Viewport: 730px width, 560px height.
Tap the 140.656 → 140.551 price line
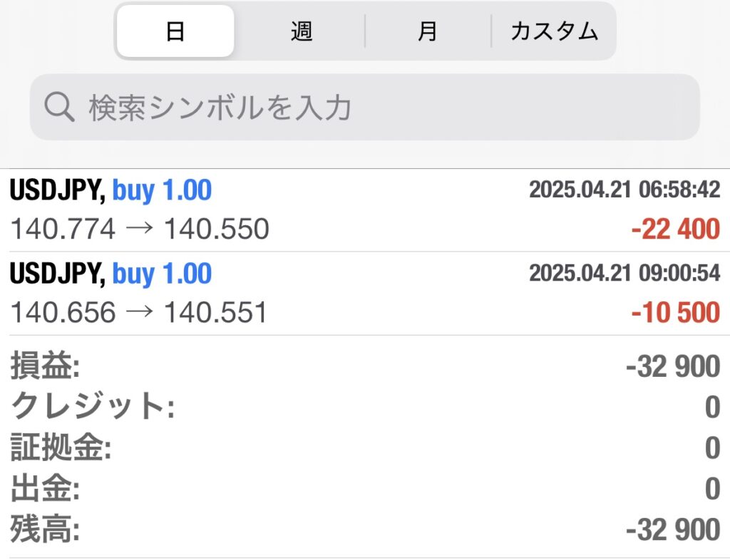(139, 312)
